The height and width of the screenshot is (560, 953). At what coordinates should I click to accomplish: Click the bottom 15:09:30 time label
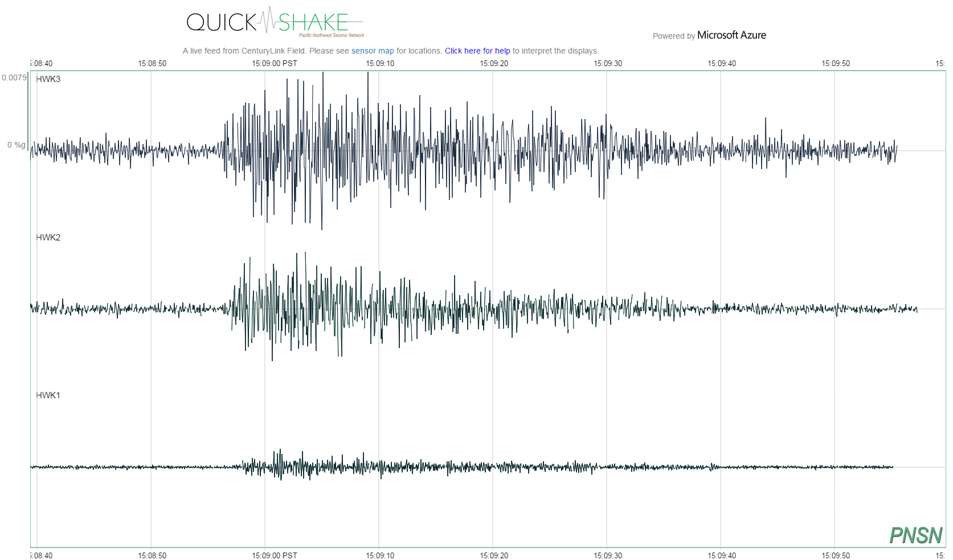608,555
